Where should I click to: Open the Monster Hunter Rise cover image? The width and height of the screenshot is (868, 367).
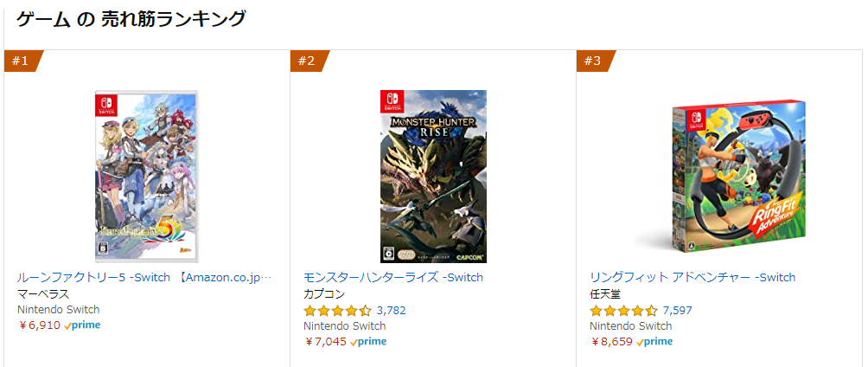(433, 176)
